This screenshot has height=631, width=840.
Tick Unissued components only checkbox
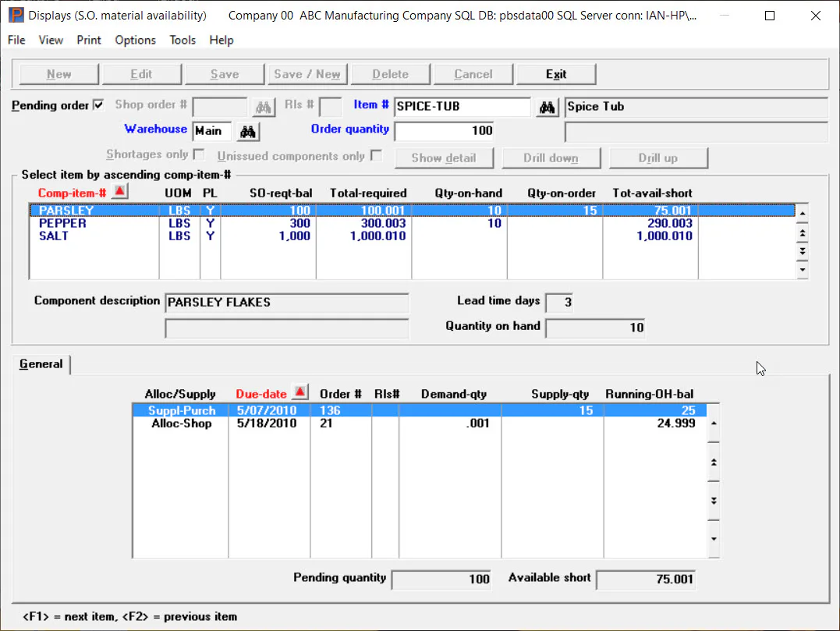[377, 156]
